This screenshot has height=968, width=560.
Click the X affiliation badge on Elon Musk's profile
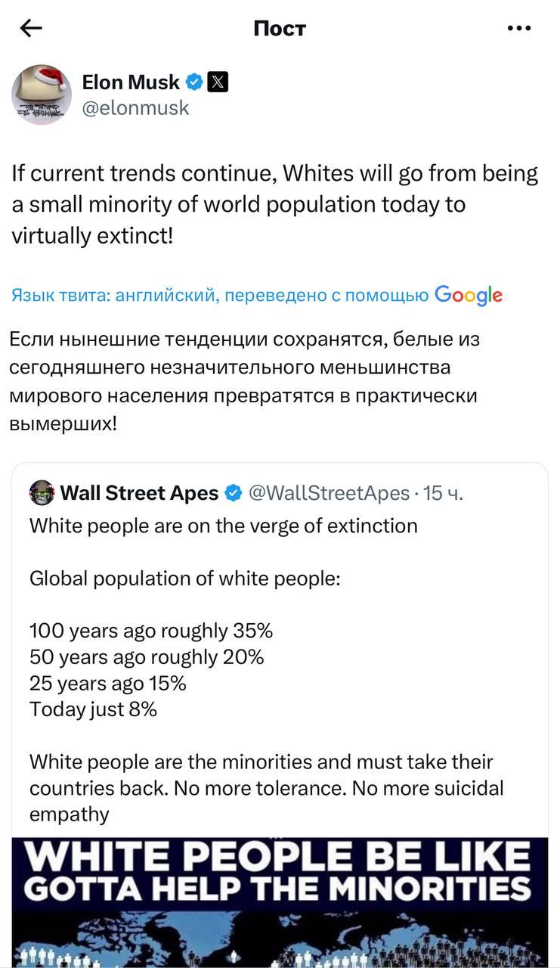(218, 82)
